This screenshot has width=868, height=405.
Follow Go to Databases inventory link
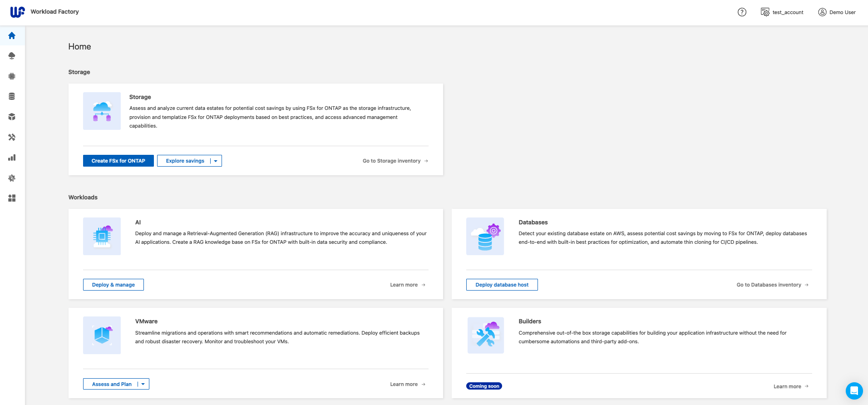[773, 285]
